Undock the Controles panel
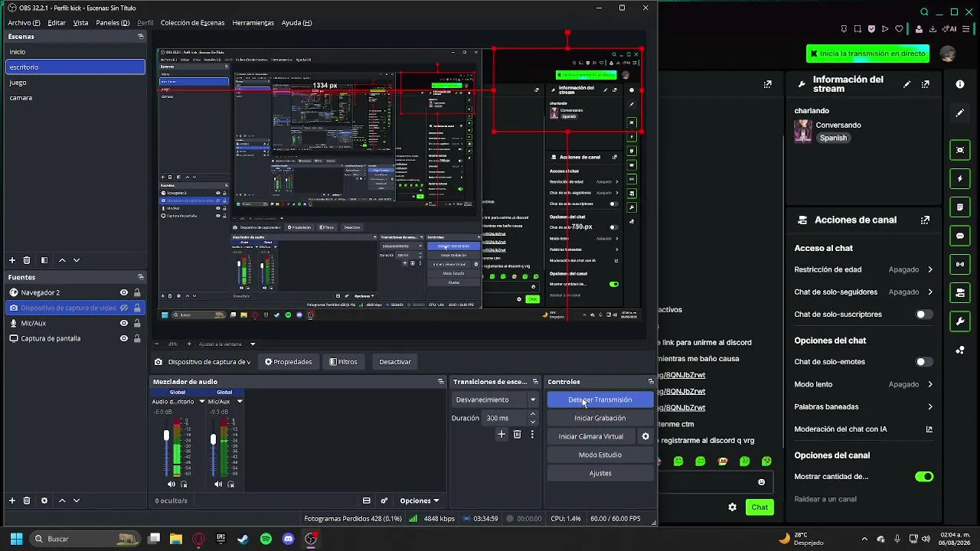This screenshot has height=551, width=980. point(651,381)
